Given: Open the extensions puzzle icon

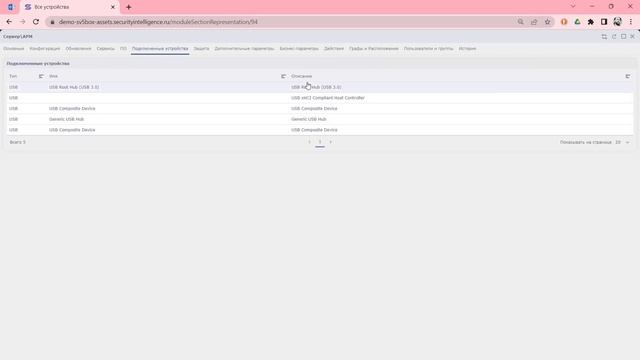Looking at the screenshot, I should tap(591, 22).
